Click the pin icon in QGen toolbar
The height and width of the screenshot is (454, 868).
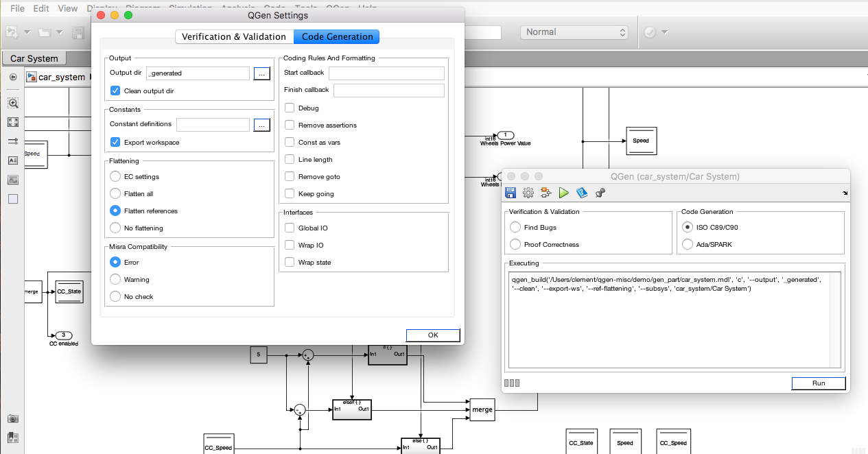(x=600, y=193)
